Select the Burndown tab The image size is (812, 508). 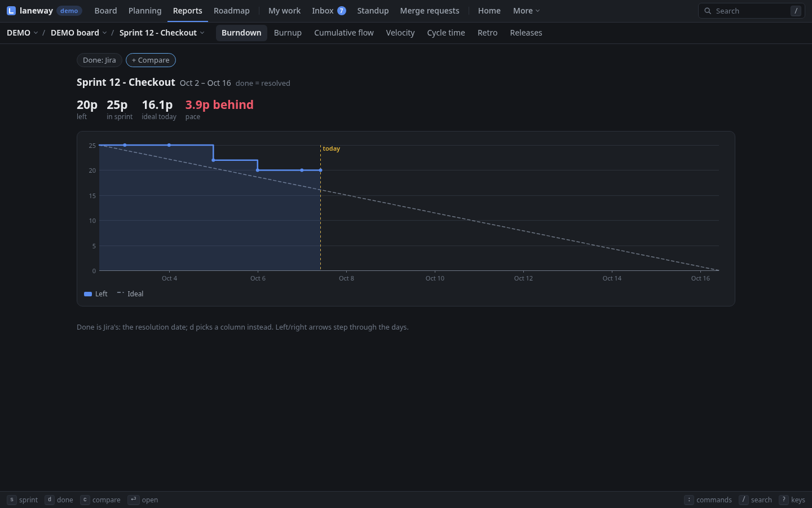(x=241, y=33)
